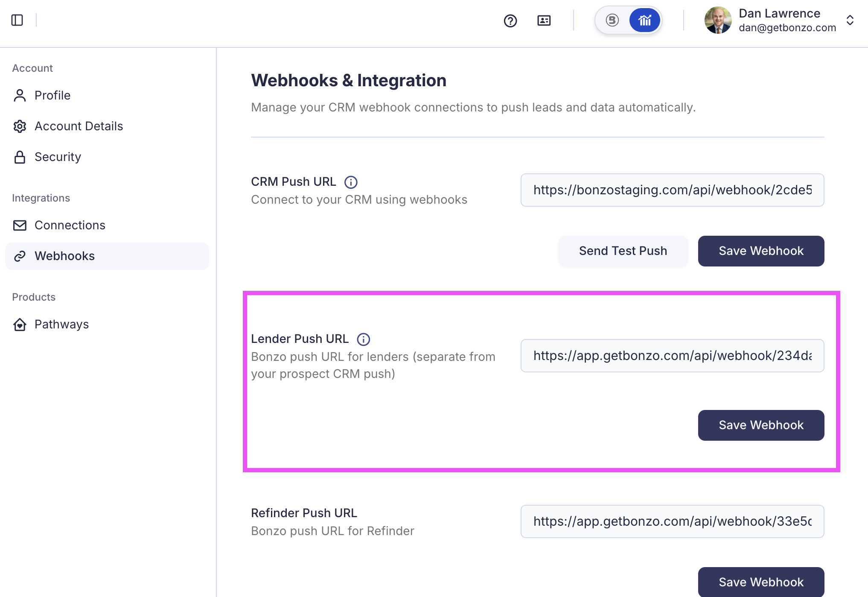The image size is (868, 597).
Task: Show info for Lender Push URL
Action: pos(363,339)
